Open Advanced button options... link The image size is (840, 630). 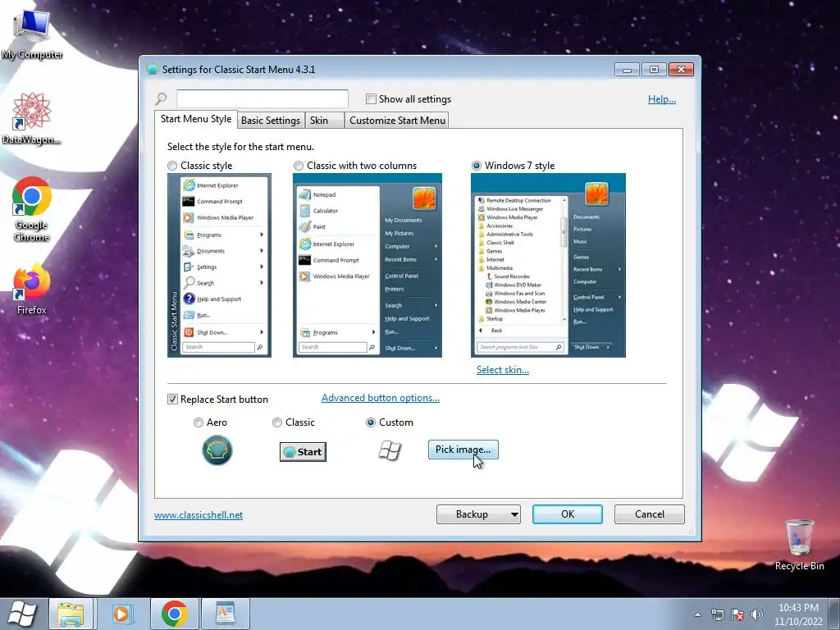pos(381,398)
